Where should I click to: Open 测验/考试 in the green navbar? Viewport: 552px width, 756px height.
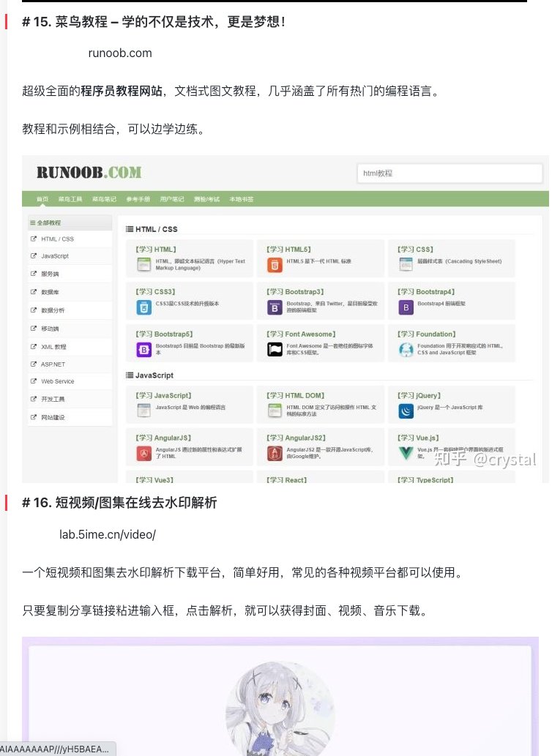206,199
